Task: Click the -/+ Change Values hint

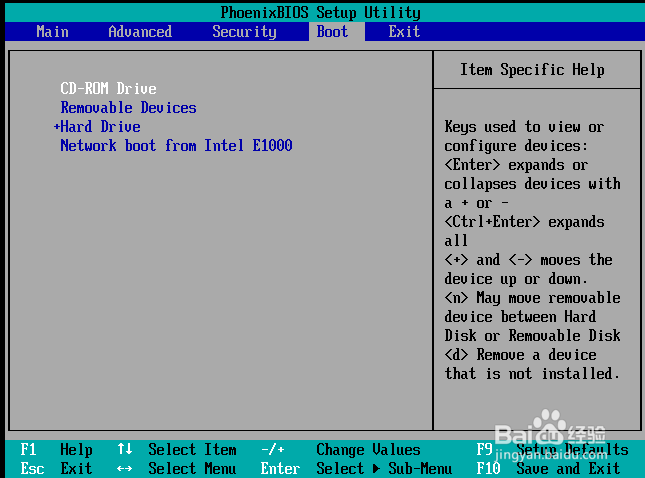Action: 341,450
